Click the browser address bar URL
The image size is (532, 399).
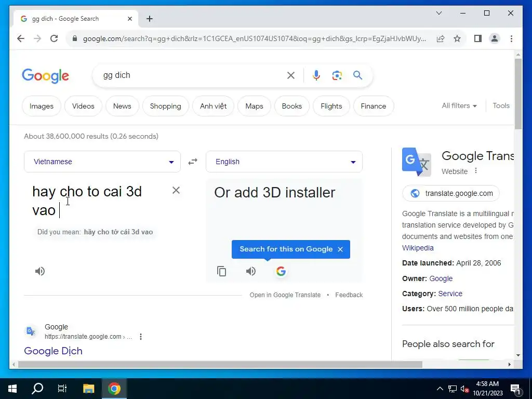(x=255, y=38)
